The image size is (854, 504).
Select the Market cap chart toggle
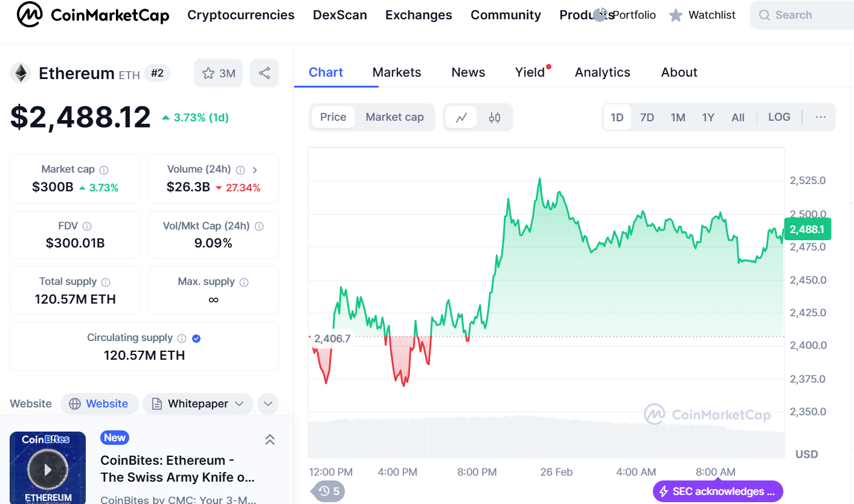pos(394,117)
